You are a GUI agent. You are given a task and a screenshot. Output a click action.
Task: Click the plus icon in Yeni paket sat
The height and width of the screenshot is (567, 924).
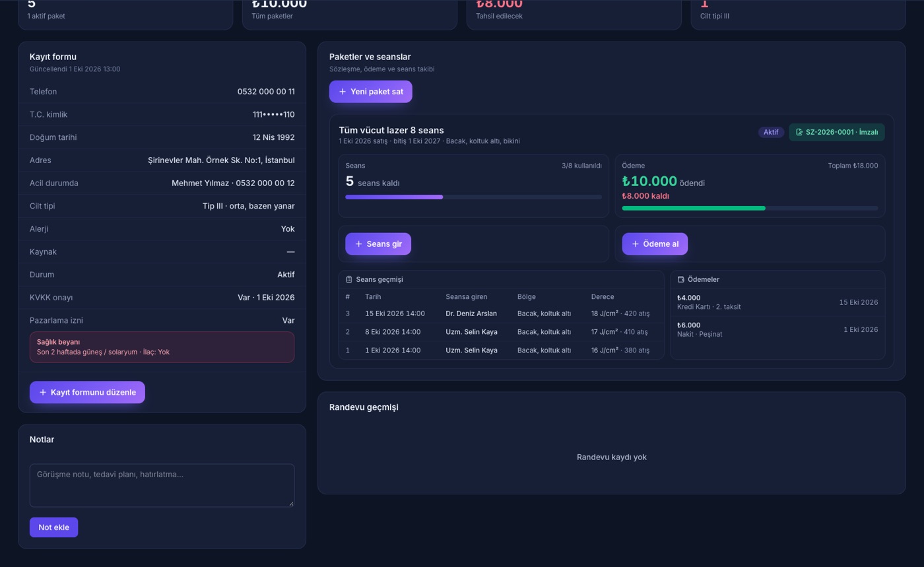click(342, 92)
